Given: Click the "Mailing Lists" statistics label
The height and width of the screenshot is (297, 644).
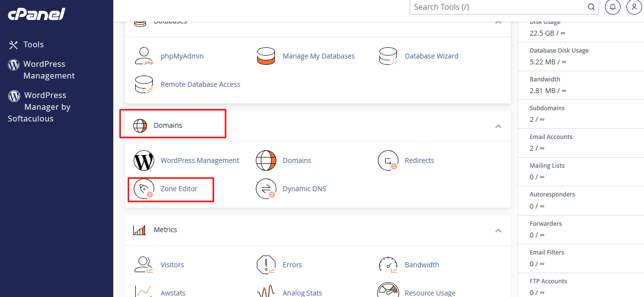Looking at the screenshot, I should coord(547,166).
